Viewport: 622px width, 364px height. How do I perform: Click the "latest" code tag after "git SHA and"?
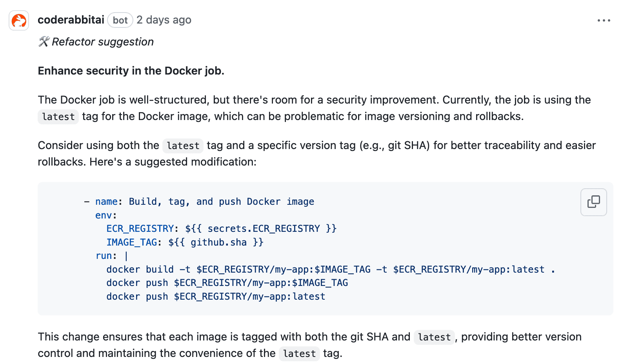pyautogui.click(x=434, y=337)
